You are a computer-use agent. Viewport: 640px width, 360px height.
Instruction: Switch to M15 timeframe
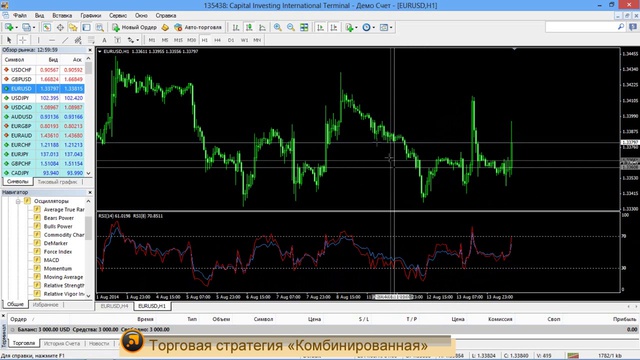[178, 40]
